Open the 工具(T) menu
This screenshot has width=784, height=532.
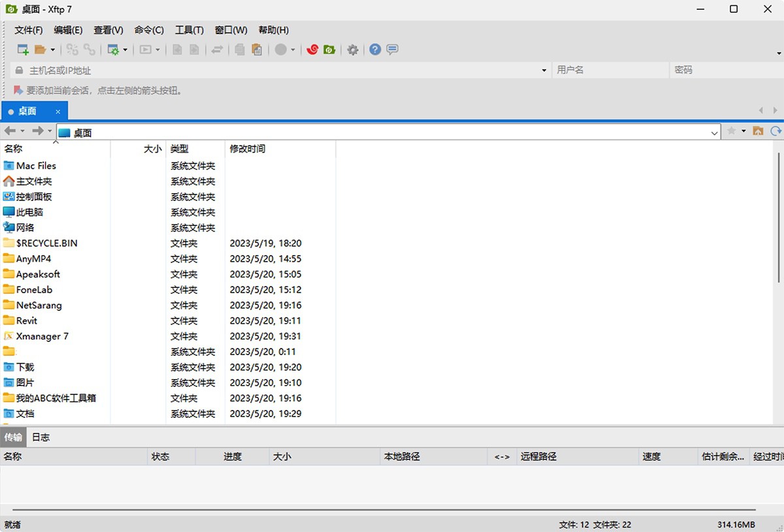tap(189, 30)
